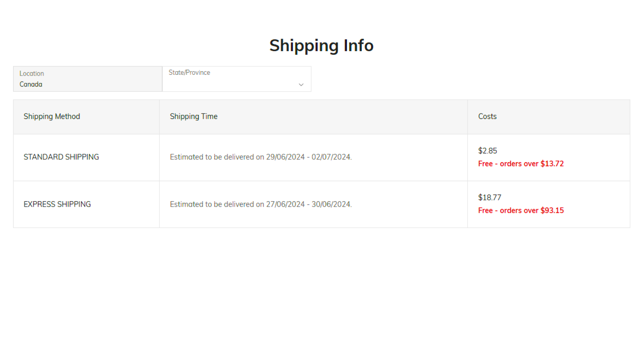
Task: Open the State/Province dropdown
Action: 237,80
